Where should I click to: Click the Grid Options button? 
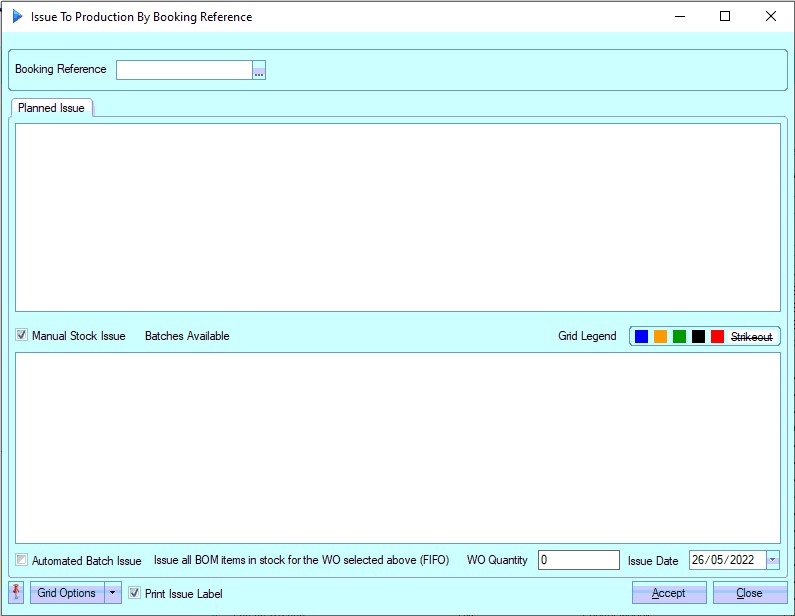point(67,593)
